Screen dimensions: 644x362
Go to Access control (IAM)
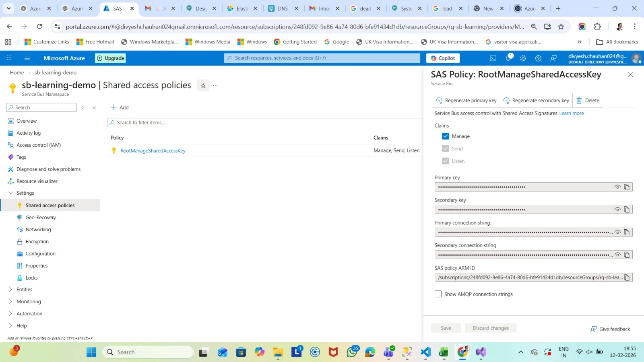39,145
